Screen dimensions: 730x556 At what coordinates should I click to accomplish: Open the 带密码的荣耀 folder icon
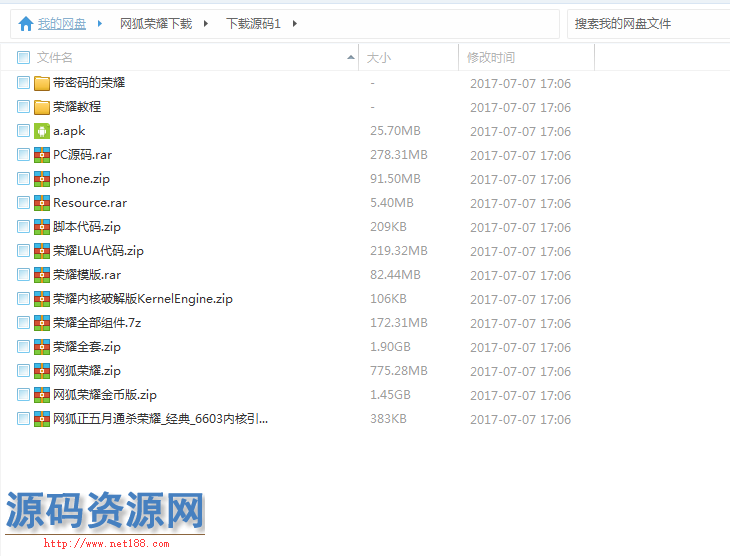pyautogui.click(x=42, y=83)
